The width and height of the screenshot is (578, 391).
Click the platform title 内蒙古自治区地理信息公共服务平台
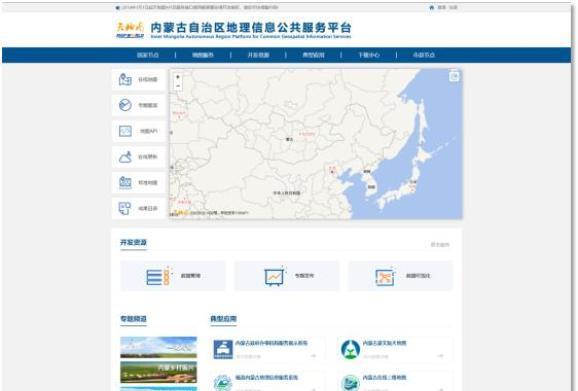click(x=251, y=28)
